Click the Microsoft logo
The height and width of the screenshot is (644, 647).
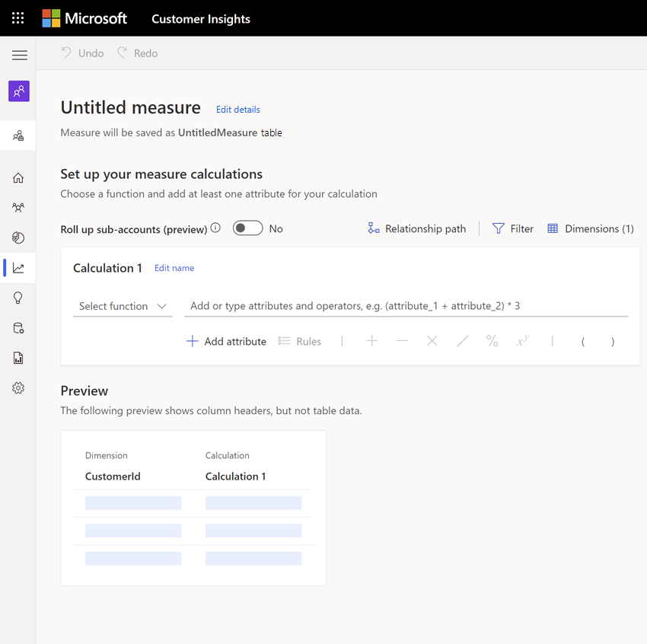click(84, 18)
